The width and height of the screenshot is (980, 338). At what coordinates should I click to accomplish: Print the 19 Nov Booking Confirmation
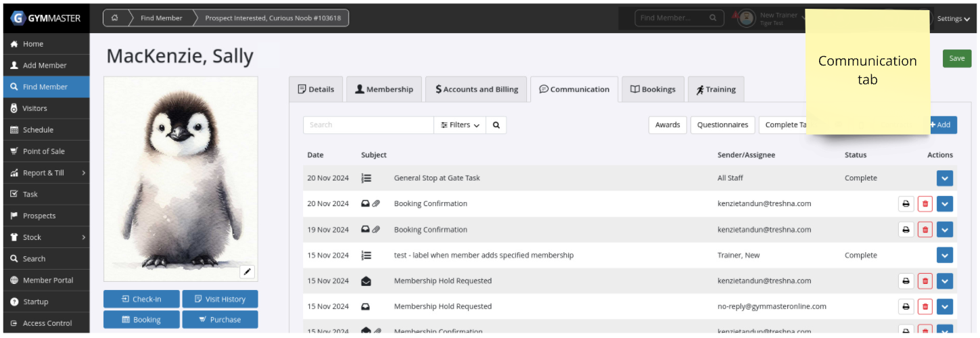[906, 230]
